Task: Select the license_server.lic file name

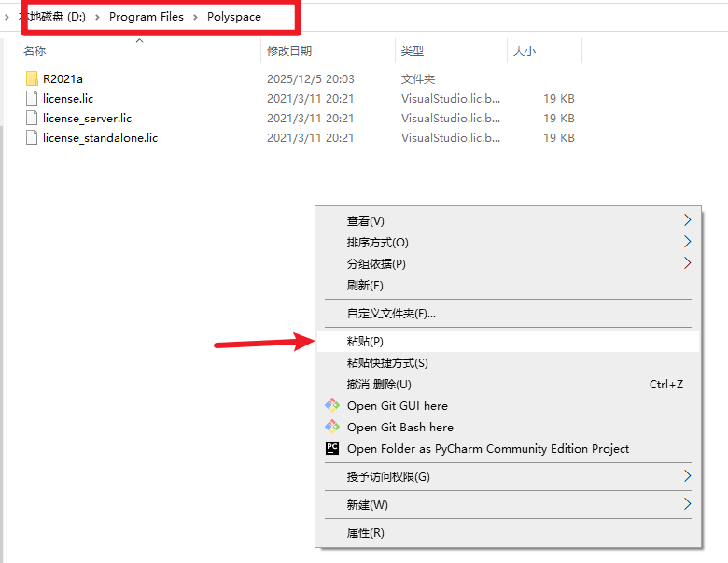Action: (x=88, y=119)
